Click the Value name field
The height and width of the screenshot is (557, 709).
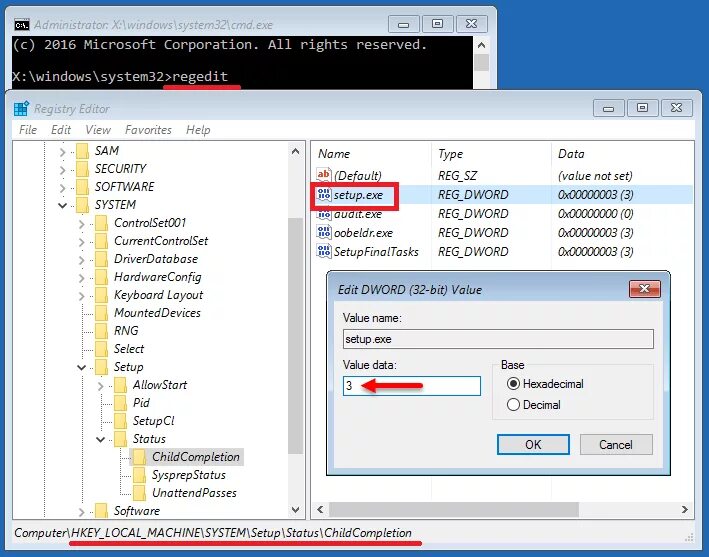[498, 339]
